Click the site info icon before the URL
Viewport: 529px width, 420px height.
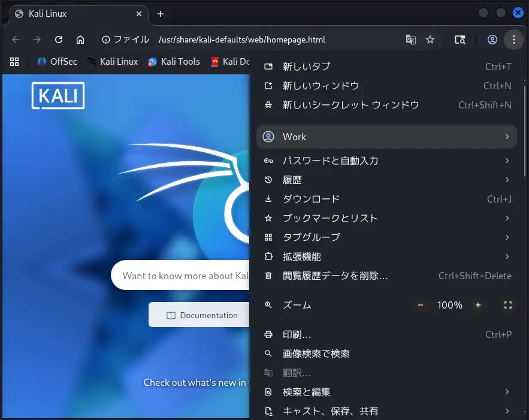pyautogui.click(x=107, y=40)
